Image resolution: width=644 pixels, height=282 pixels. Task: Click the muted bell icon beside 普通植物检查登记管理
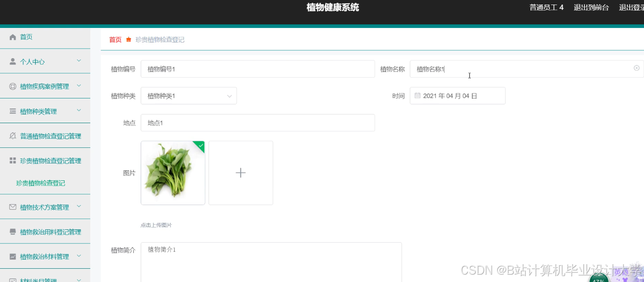(13, 136)
